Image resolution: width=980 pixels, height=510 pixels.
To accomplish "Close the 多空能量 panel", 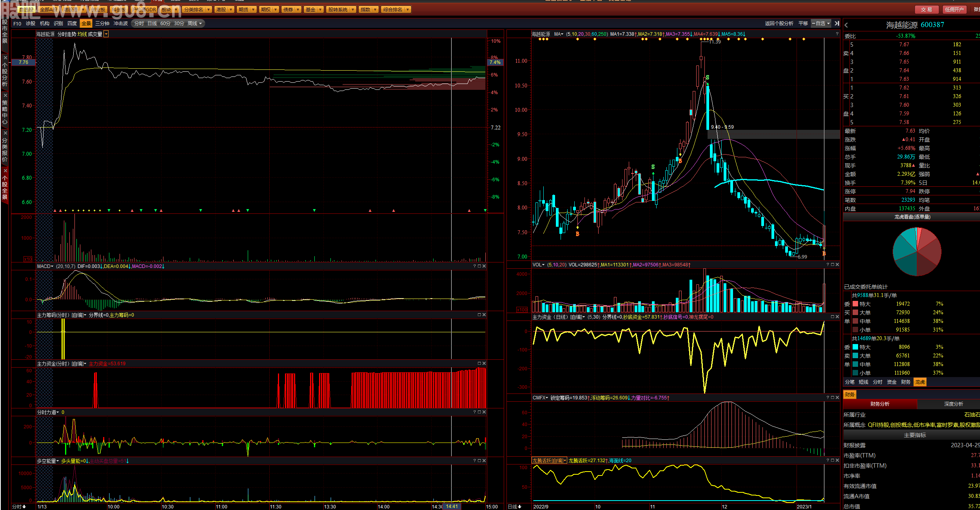I will 484,461.
